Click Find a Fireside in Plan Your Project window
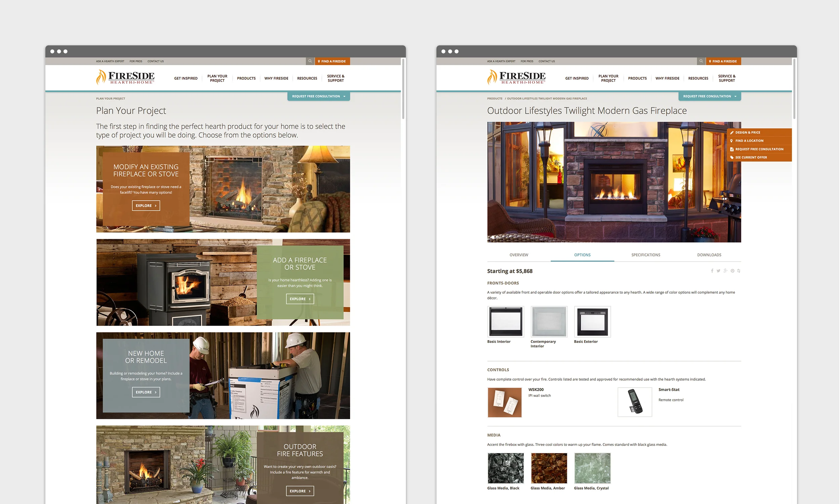840x504 pixels. [332, 61]
